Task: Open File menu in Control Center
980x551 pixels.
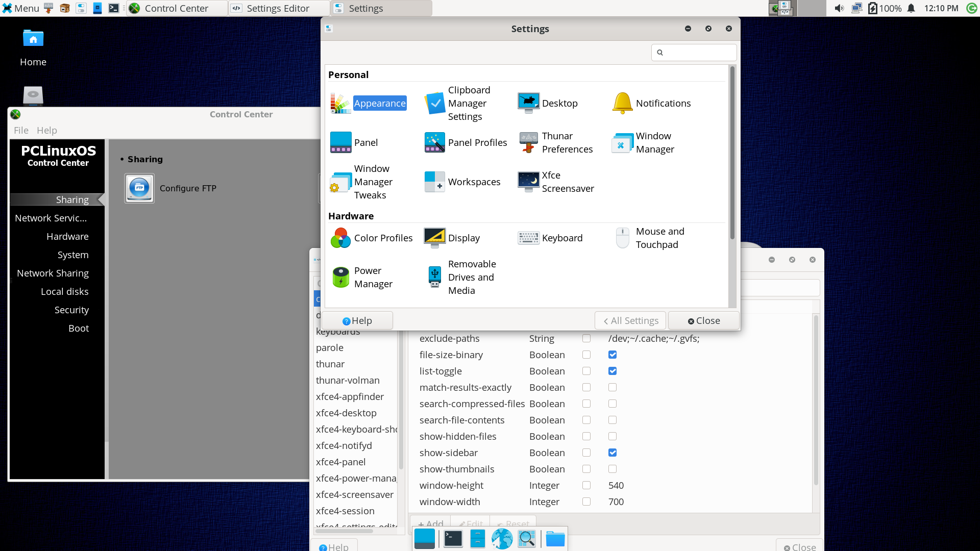Action: click(21, 131)
